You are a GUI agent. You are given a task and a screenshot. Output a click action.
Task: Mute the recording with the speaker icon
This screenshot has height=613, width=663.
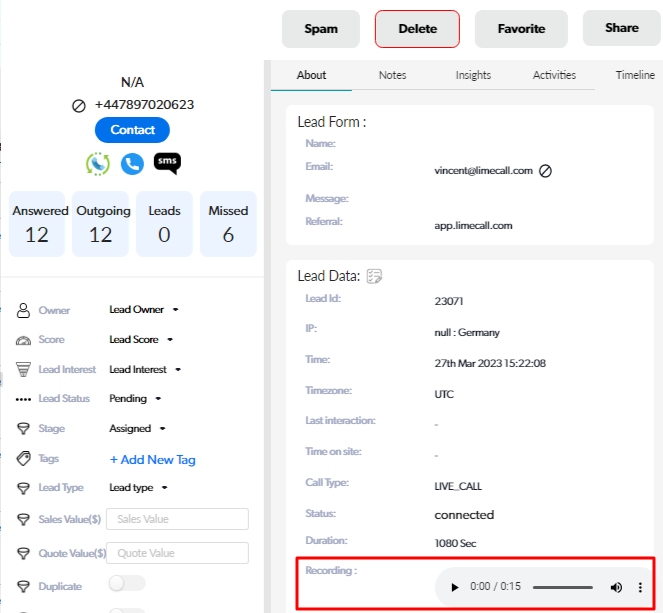point(616,587)
